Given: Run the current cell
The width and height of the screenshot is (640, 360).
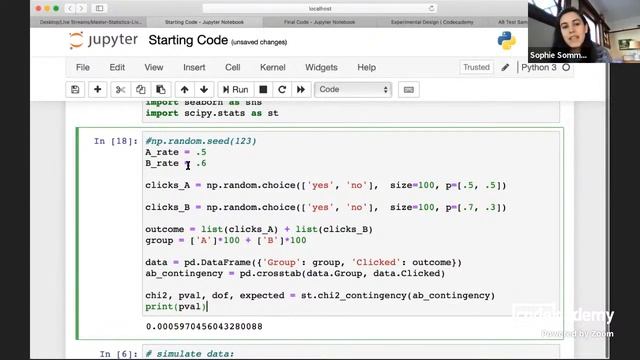Looking at the screenshot, I should pyautogui.click(x=236, y=89).
